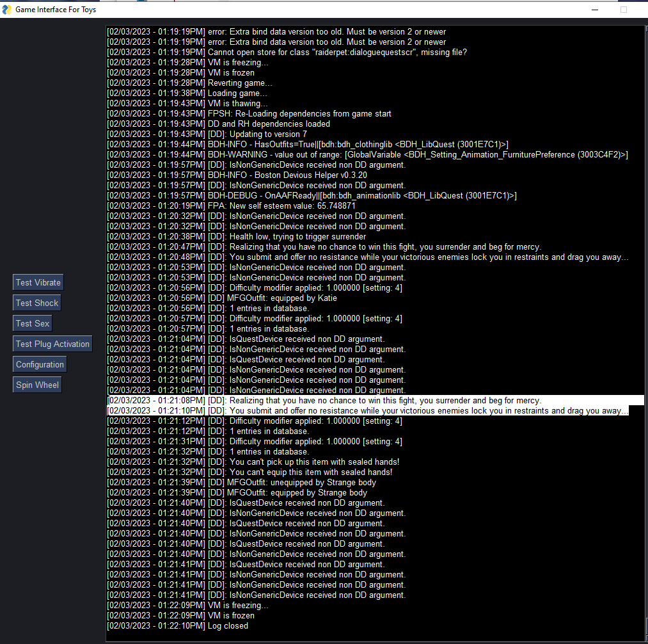Viewport: 648px width, 644px height.
Task: Click log scrollbar on the right edge
Action: click(646, 334)
